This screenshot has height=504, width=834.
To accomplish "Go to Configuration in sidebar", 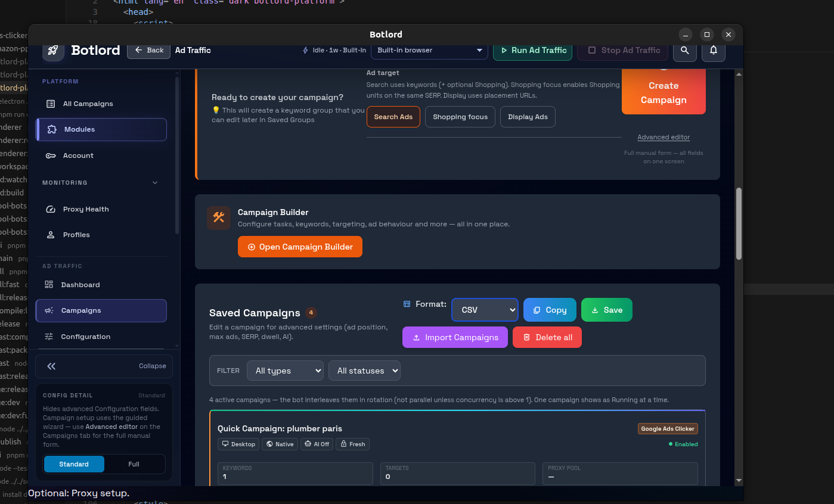I will tap(101, 337).
